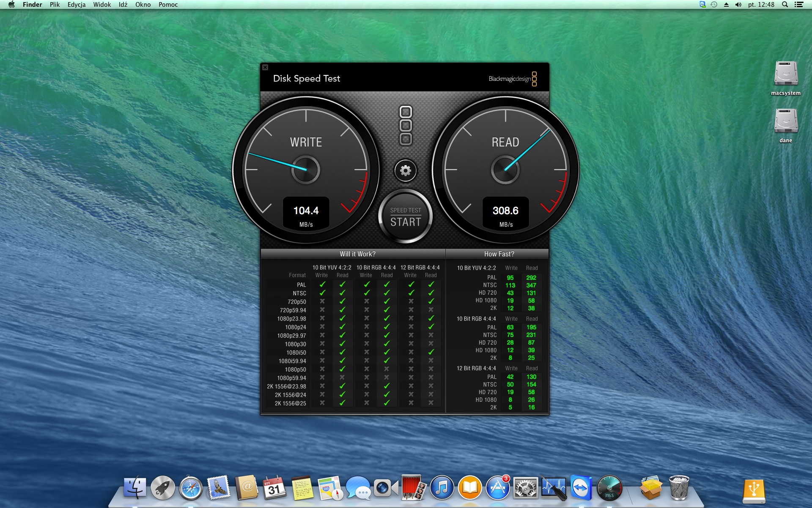Open Messages speech bubbles icon
The height and width of the screenshot is (508, 812).
point(358,488)
